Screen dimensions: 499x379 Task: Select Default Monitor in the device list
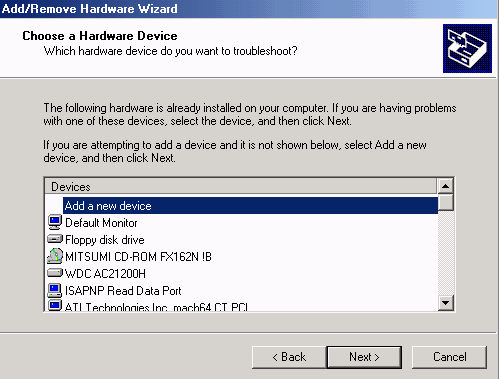(101, 223)
